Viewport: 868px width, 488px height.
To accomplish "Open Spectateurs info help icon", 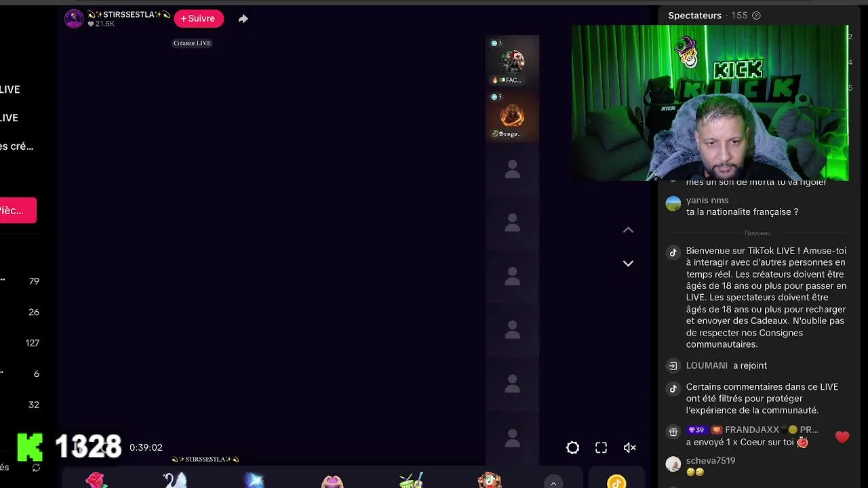I will click(757, 16).
